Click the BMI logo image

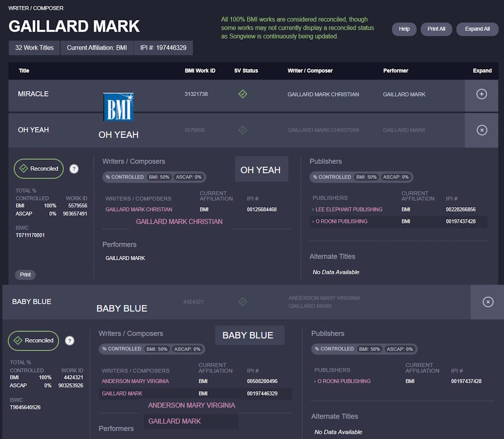pos(119,107)
